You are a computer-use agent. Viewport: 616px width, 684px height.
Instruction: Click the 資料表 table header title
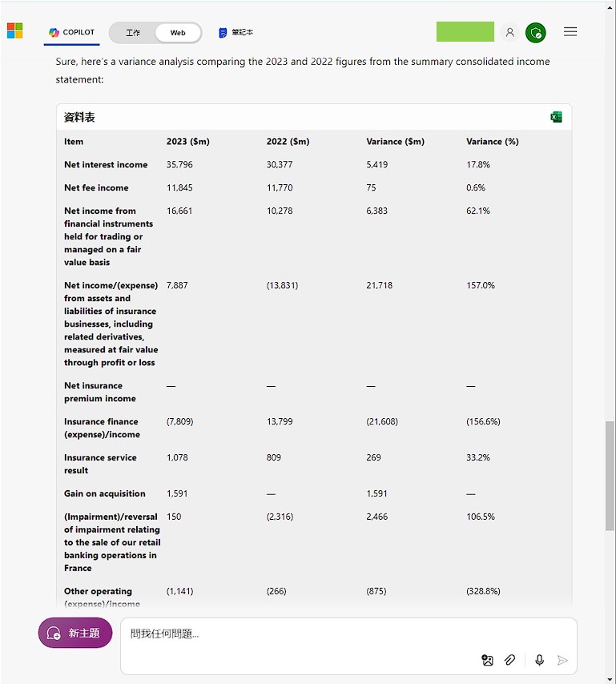tap(79, 118)
